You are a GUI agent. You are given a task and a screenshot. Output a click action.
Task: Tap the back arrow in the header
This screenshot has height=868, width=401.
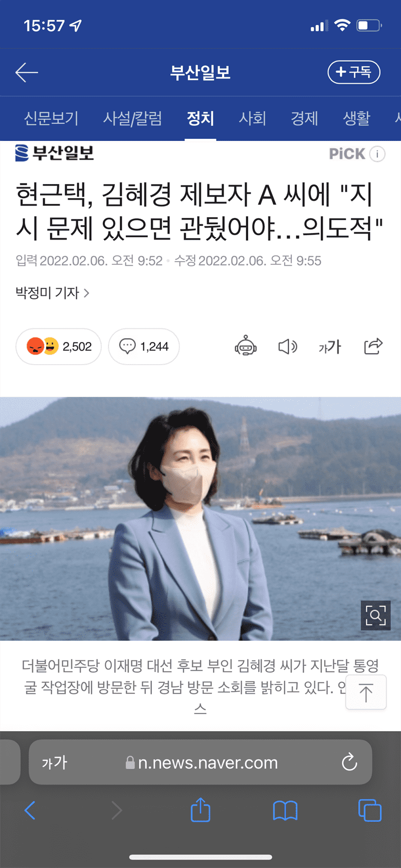click(x=27, y=73)
